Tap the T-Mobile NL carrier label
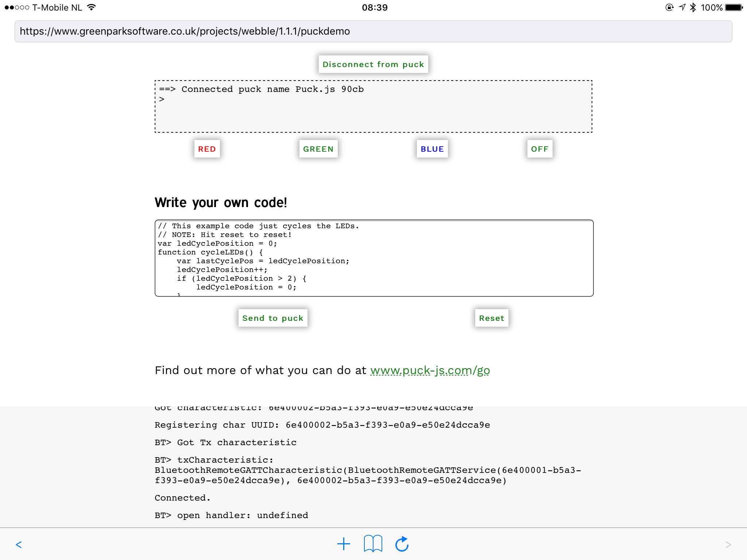The image size is (747, 560). tap(57, 8)
